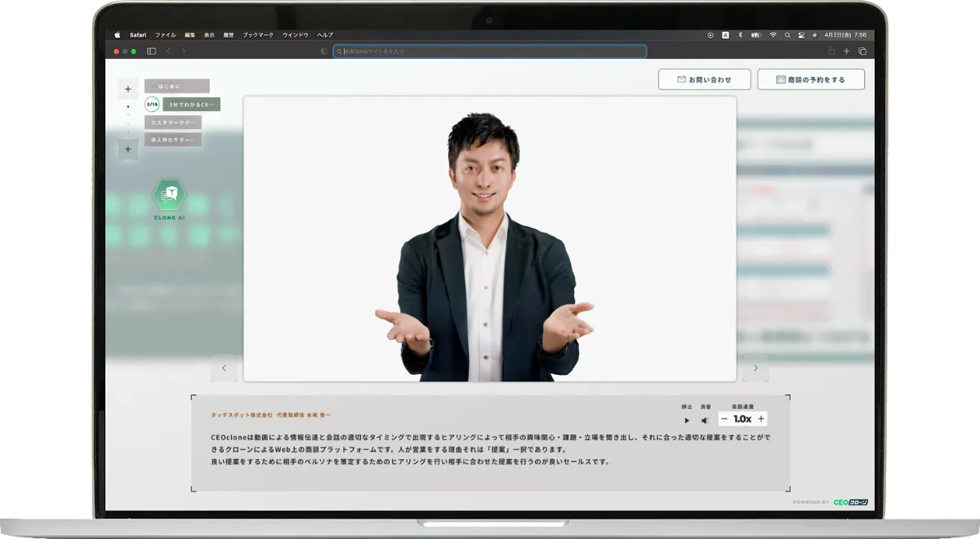Click the Safari address bar field
The width and height of the screenshot is (980, 539).
[x=490, y=51]
